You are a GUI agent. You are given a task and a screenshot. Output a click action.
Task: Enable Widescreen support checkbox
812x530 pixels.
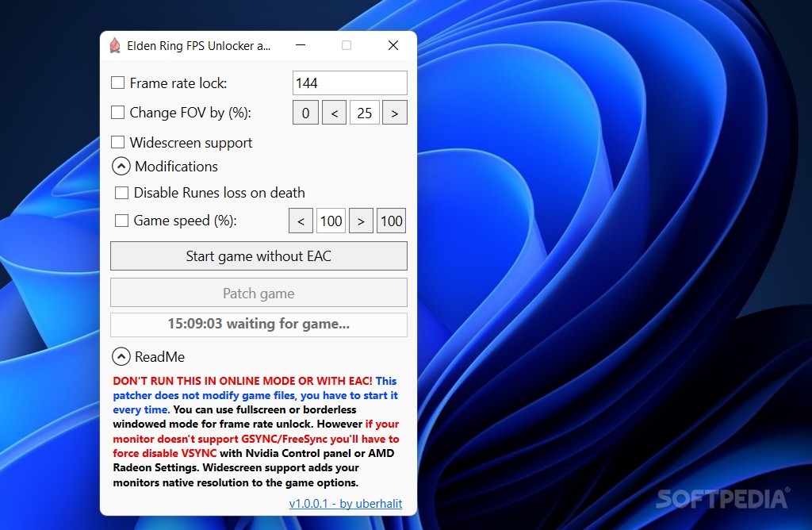pyautogui.click(x=117, y=142)
